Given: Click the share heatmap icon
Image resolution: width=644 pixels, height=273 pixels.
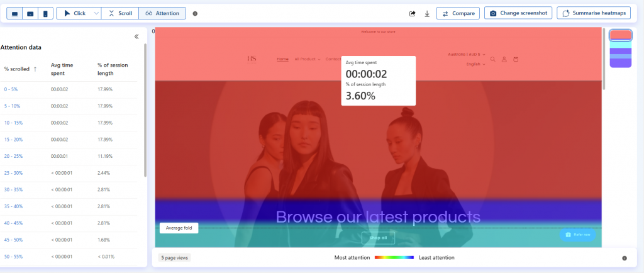Looking at the screenshot, I should [x=413, y=13].
